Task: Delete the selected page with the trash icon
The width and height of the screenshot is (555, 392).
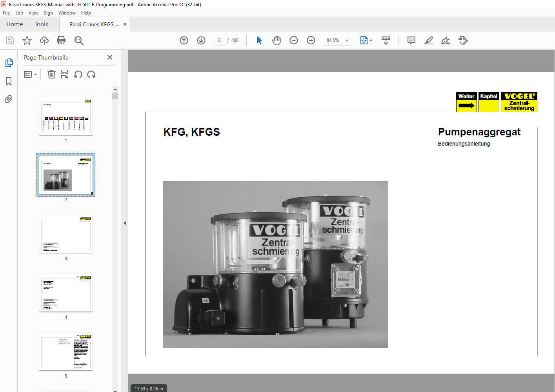Action: coord(51,74)
